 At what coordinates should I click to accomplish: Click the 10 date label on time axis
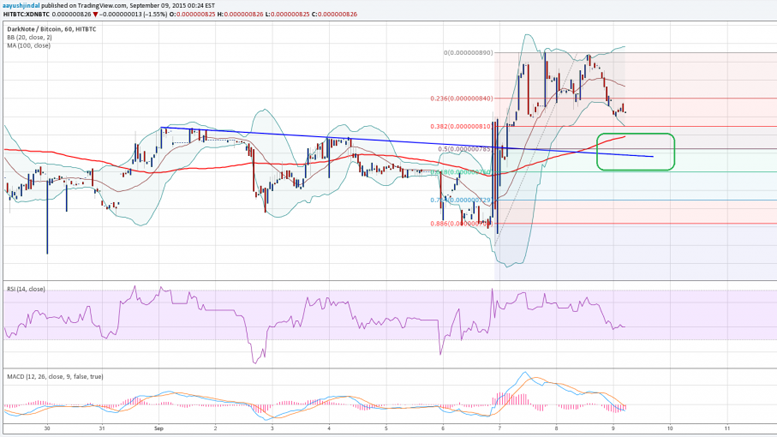[x=670, y=428]
